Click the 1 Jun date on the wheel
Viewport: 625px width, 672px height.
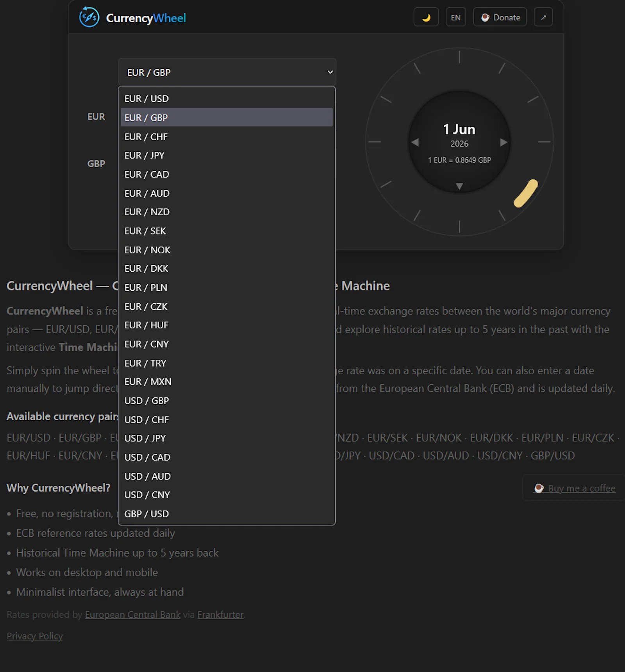click(x=459, y=129)
